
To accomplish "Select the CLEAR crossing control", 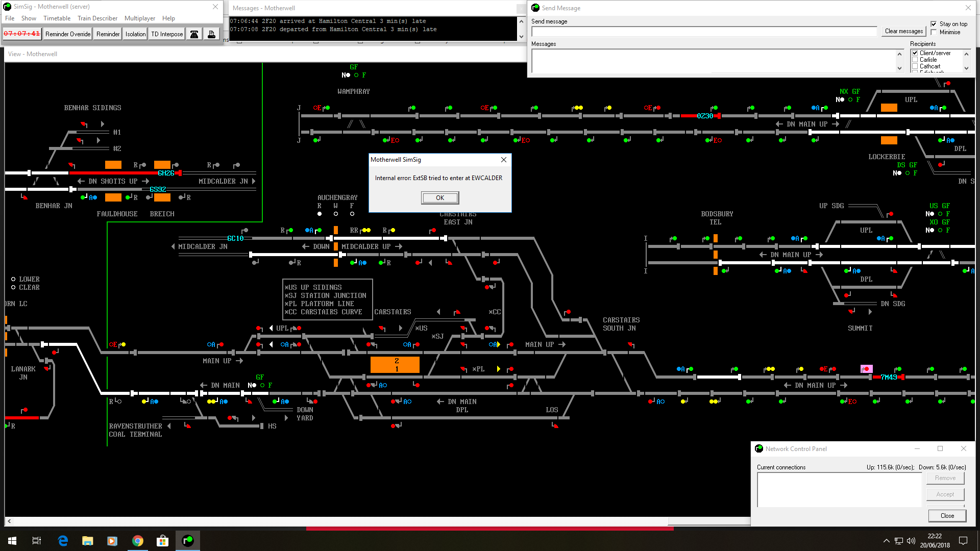I will pyautogui.click(x=13, y=287).
